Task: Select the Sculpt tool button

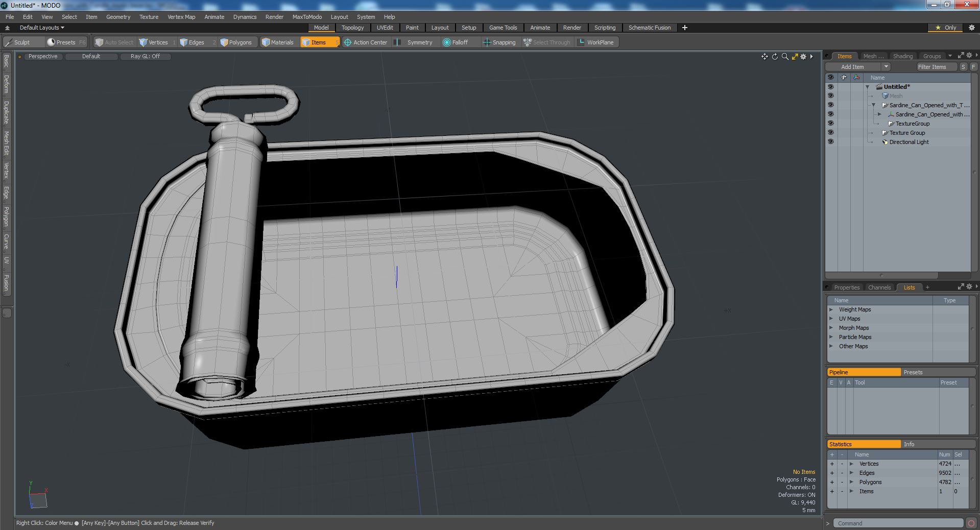Action: [x=23, y=42]
